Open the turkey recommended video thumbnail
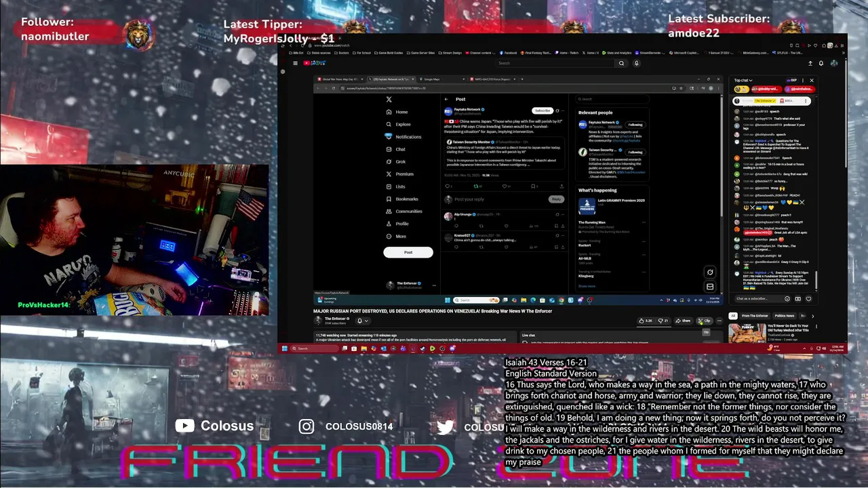 click(747, 333)
